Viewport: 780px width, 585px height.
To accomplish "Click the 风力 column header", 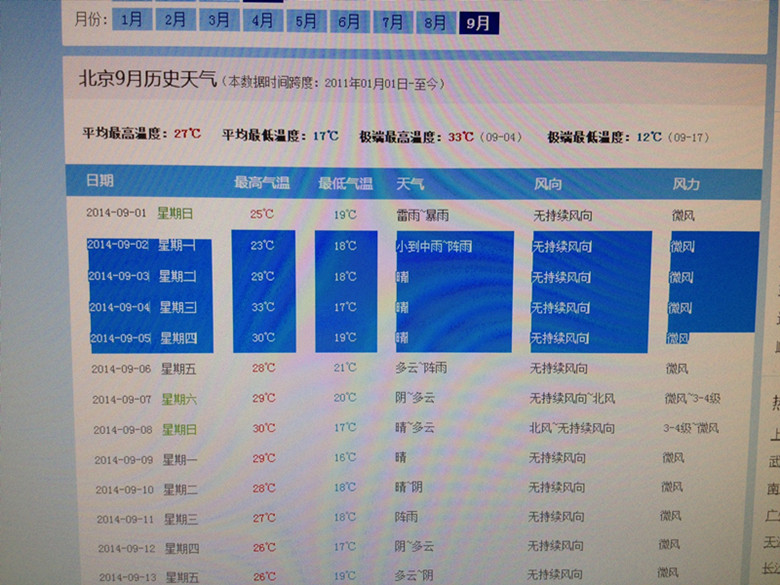I will click(x=686, y=185).
